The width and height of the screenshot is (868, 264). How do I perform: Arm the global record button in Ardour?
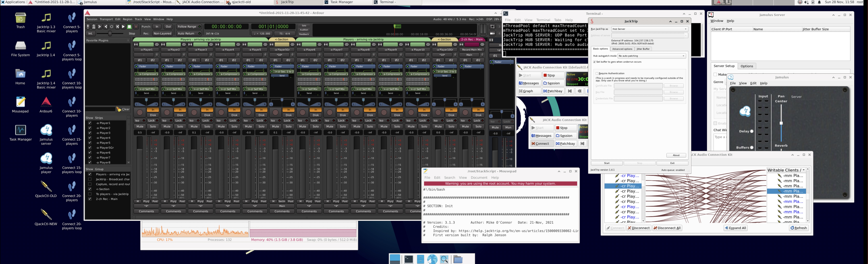136,27
